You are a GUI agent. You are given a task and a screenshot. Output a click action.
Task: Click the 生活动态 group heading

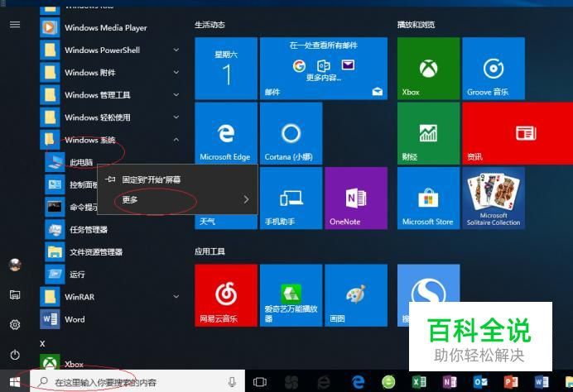click(209, 25)
